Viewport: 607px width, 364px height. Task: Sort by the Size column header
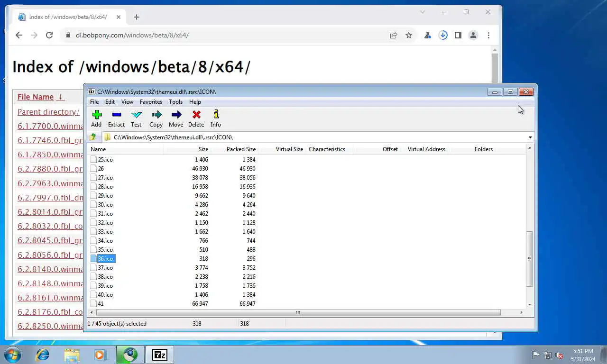(x=187, y=149)
